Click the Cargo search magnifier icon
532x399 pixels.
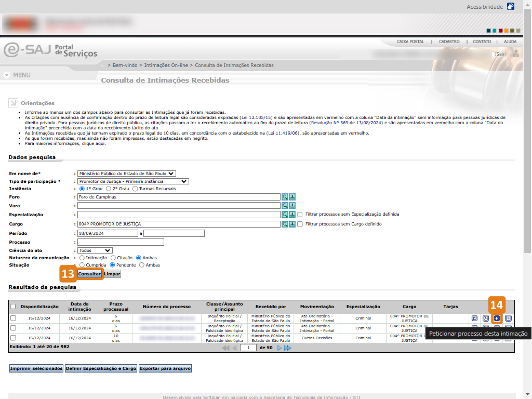285,224
